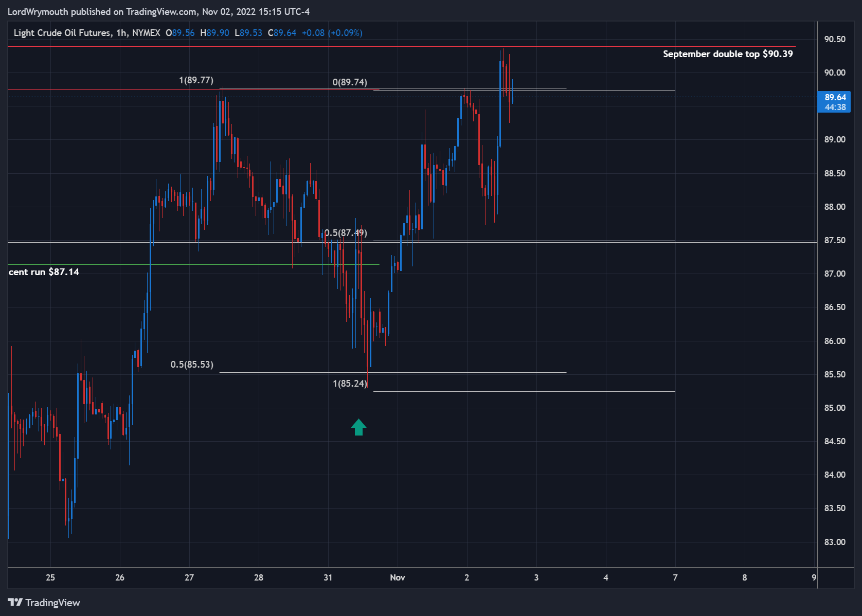Click the '3' date axis label
Screen dimensions: 862x616
click(536, 577)
